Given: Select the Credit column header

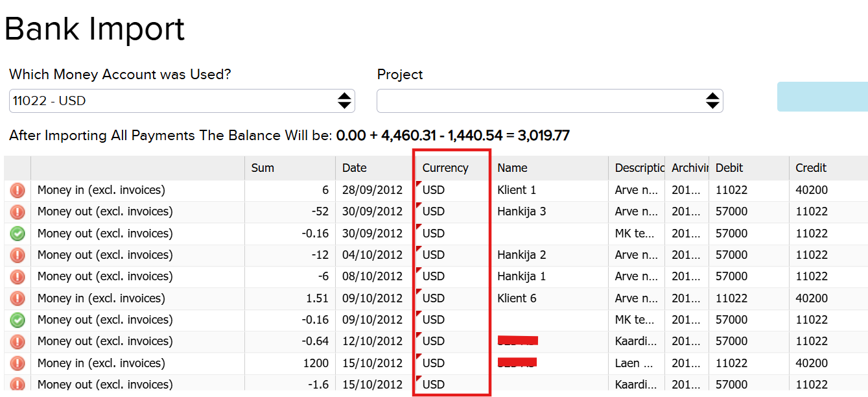Looking at the screenshot, I should (x=828, y=168).
